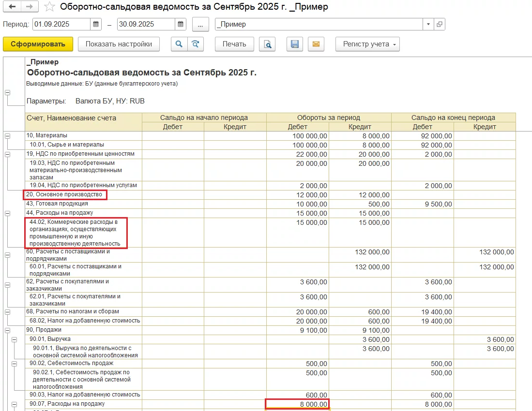This screenshot has height=411, width=532.
Task: Click the forward navigation arrow
Action: pos(29,7)
